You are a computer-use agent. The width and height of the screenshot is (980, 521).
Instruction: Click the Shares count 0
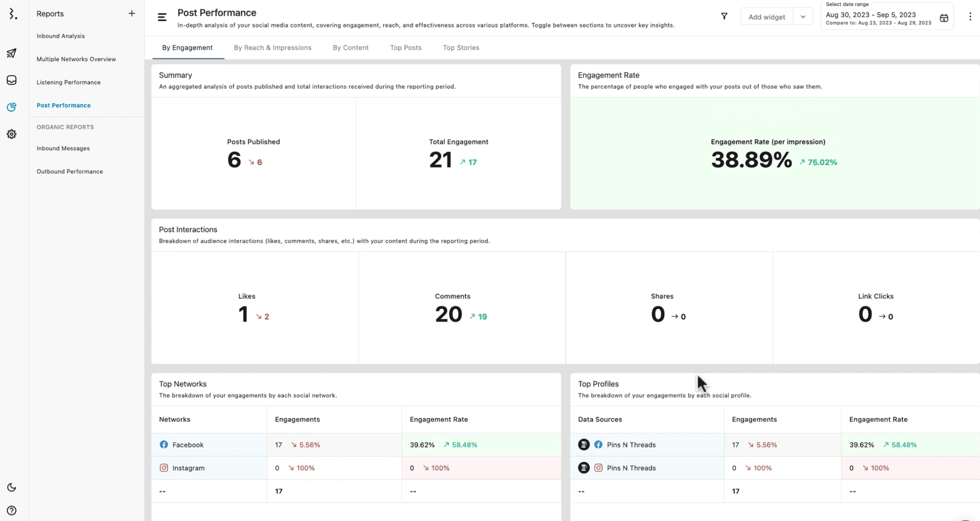658,314
